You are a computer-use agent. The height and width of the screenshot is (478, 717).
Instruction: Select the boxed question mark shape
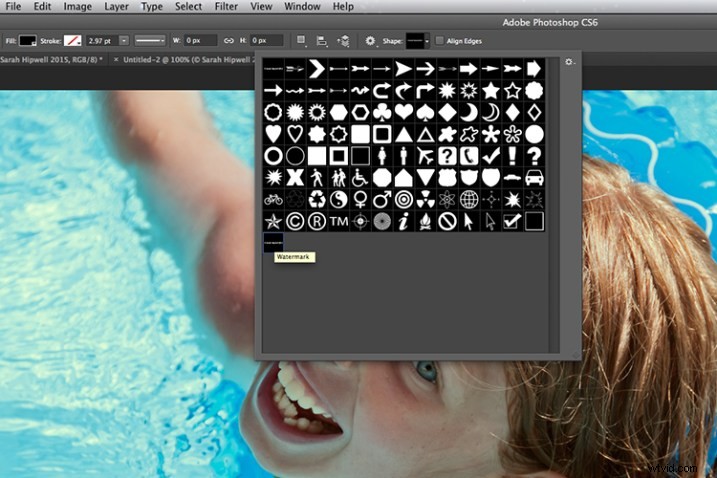pyautogui.click(x=447, y=156)
